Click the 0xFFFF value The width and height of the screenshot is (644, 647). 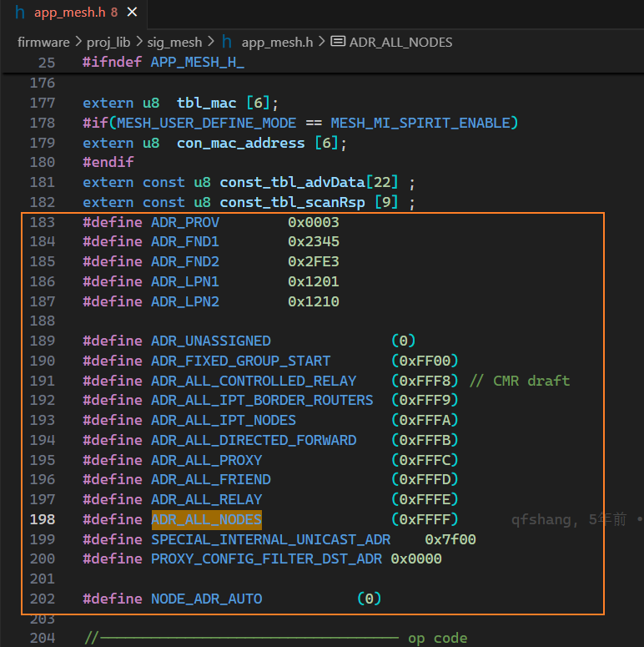click(425, 519)
